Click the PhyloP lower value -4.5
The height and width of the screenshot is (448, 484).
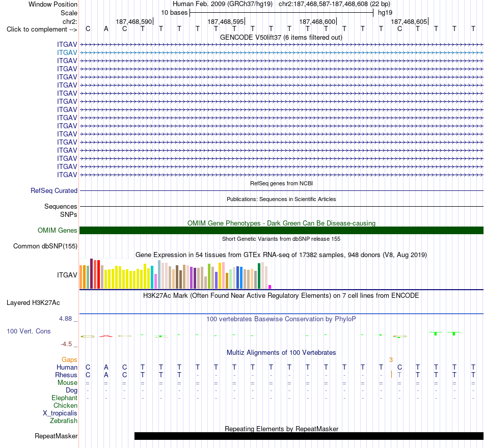(66, 344)
